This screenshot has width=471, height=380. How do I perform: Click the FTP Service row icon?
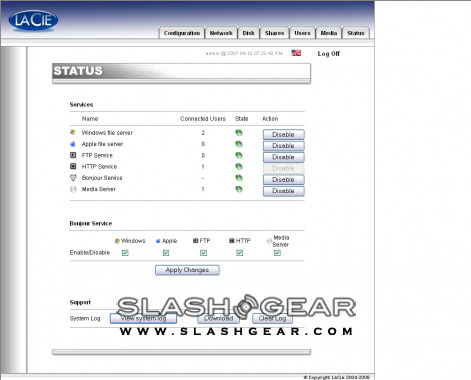(73, 155)
